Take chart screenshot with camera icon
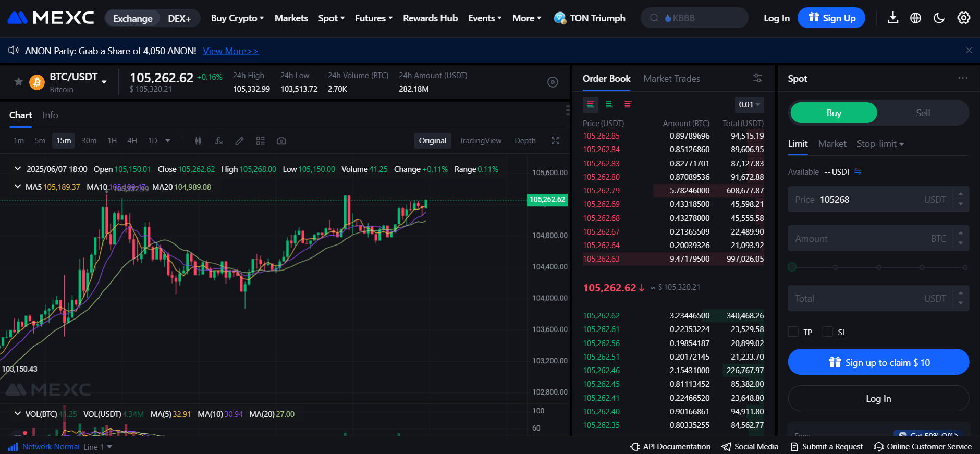 pyautogui.click(x=281, y=141)
